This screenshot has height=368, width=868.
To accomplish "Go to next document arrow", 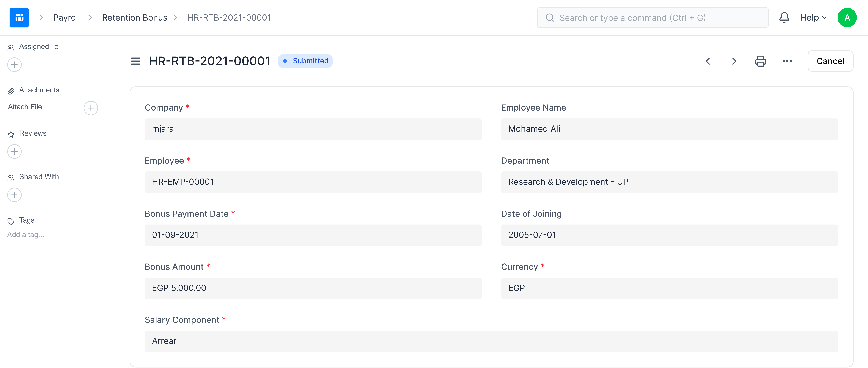I will (734, 61).
